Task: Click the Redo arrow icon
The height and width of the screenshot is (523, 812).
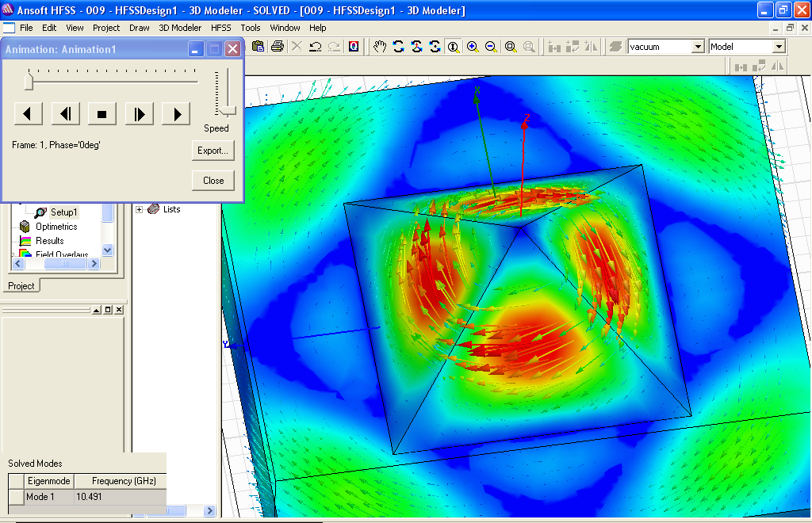Action: tap(334, 47)
